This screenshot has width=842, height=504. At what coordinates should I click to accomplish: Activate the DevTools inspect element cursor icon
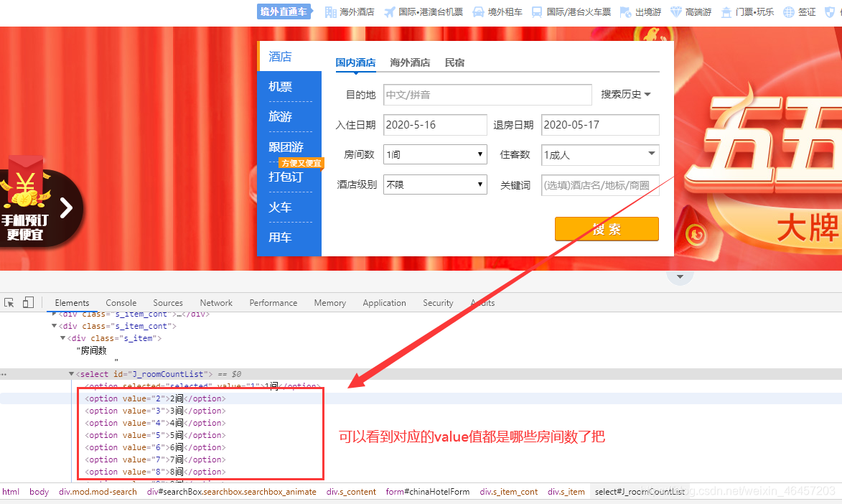coord(10,302)
